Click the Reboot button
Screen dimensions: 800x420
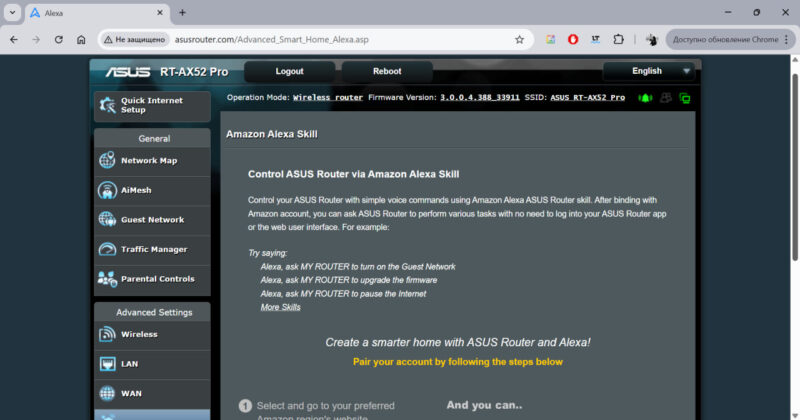tap(387, 71)
